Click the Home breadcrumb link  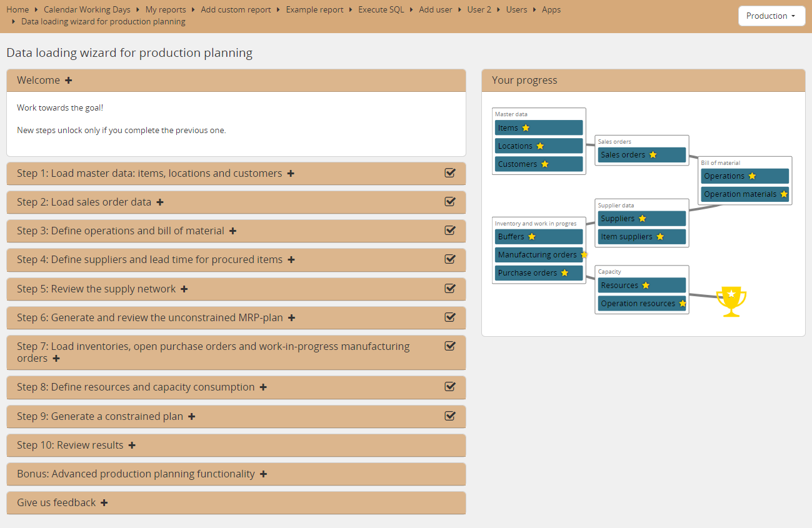[x=18, y=10]
